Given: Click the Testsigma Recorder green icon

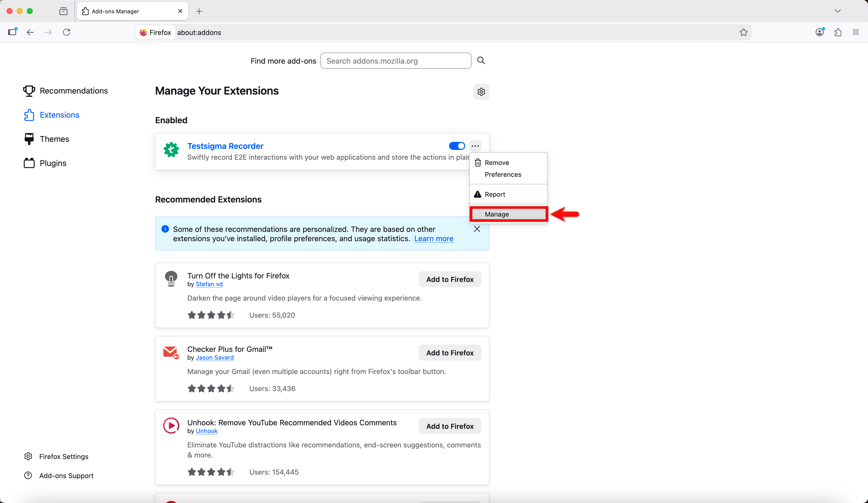Looking at the screenshot, I should click(171, 150).
